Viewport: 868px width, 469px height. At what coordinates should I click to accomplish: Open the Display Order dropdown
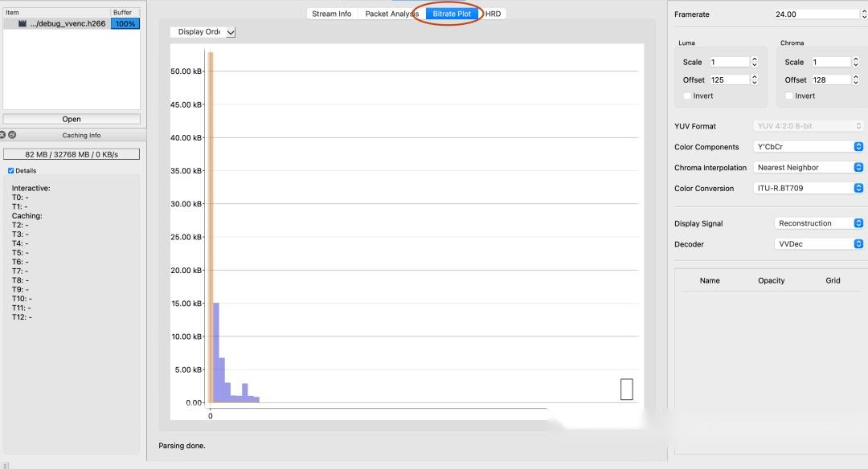[203, 32]
